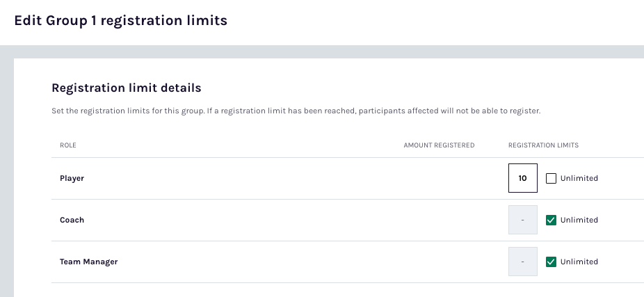Click the Coach registration limit field
The height and width of the screenshot is (297, 644).
[522, 220]
